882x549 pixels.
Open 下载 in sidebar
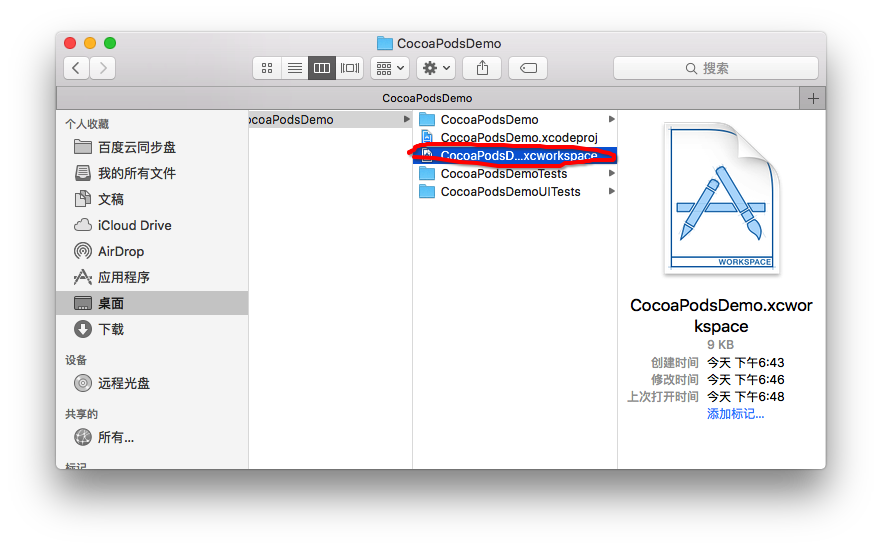(152, 329)
